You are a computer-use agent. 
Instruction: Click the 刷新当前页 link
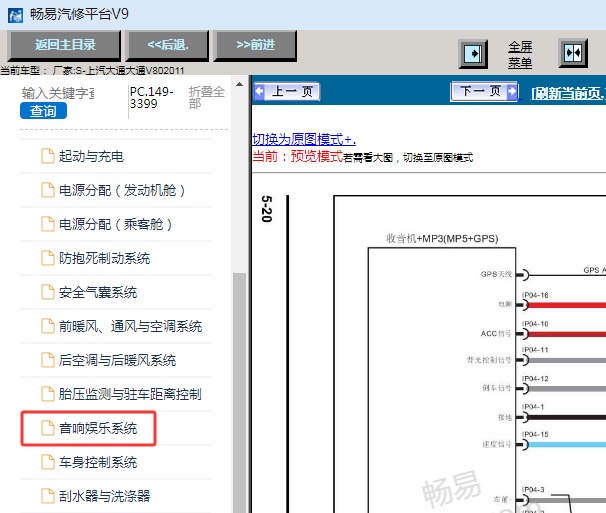[x=568, y=93]
